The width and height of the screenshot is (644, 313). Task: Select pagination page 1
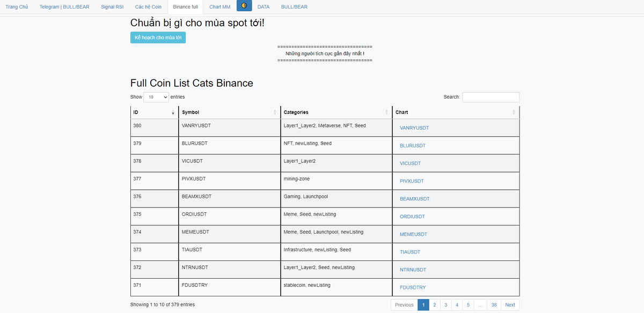(x=423, y=305)
